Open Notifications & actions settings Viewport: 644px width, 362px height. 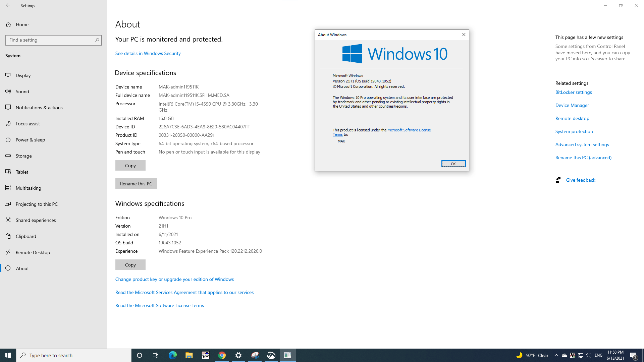coord(54,108)
